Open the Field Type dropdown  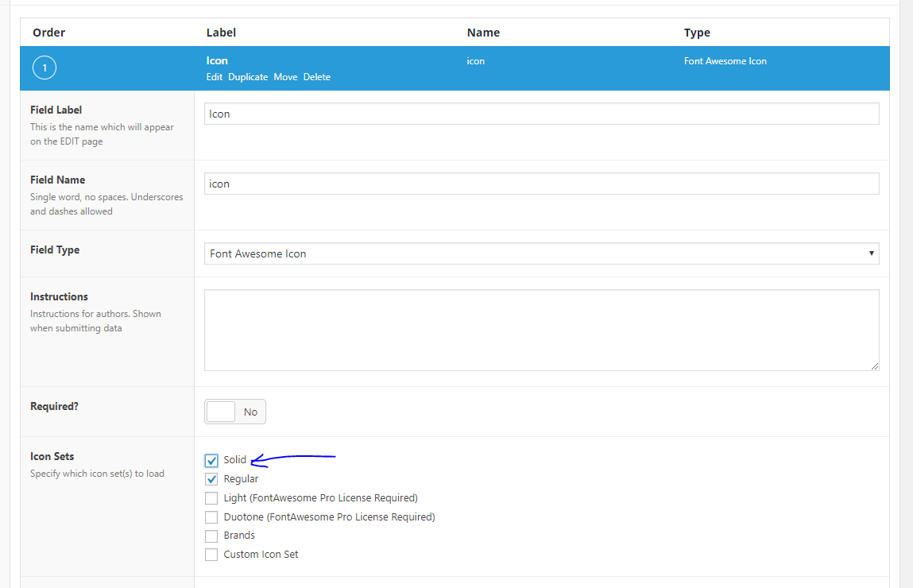[541, 253]
